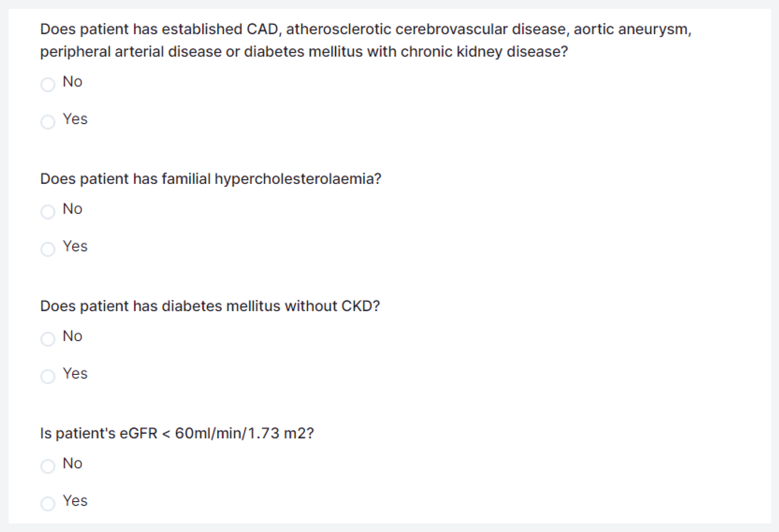The width and height of the screenshot is (779, 532).
Task: Select 'Yes' radio button for established CAD question
Action: click(48, 122)
